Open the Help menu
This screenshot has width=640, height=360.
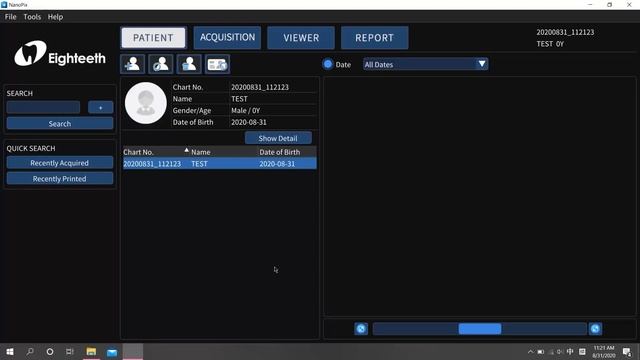tap(56, 17)
